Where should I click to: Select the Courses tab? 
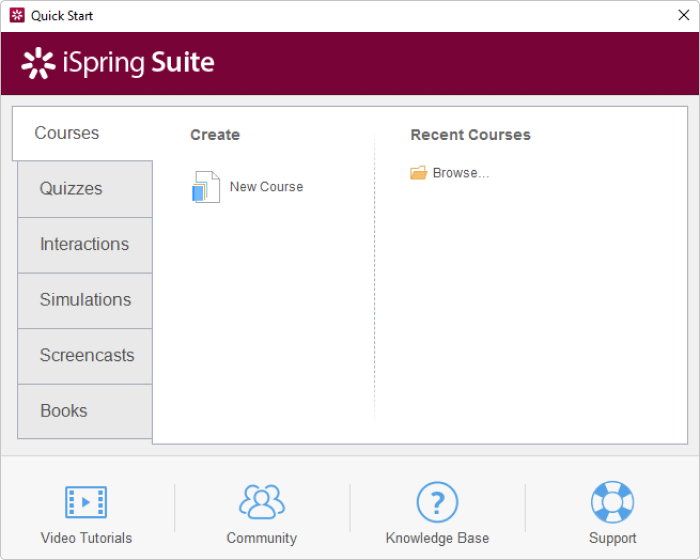[x=82, y=133]
